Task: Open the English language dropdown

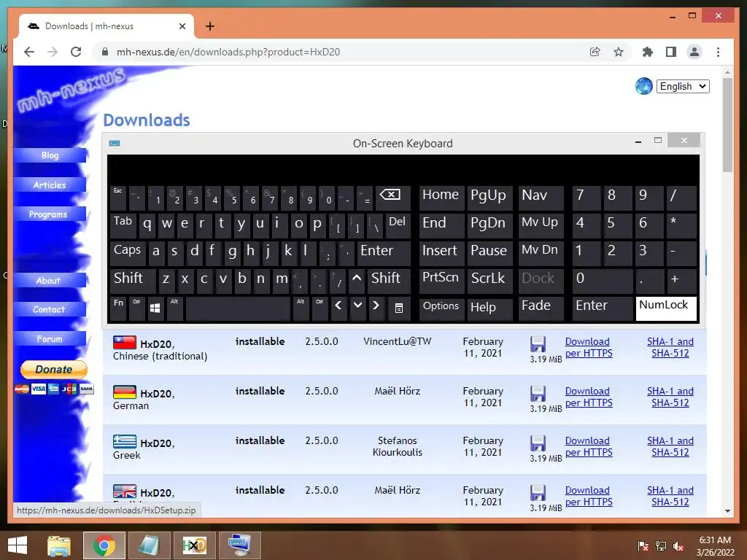Action: pos(683,86)
